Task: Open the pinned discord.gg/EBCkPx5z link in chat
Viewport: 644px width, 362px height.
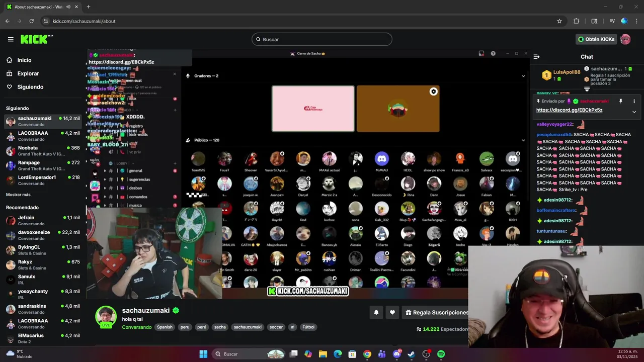Action: pyautogui.click(x=569, y=110)
